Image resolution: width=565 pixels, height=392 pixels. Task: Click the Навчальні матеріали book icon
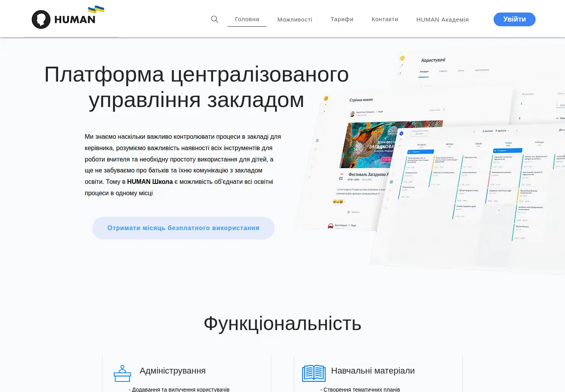pyautogui.click(x=314, y=373)
